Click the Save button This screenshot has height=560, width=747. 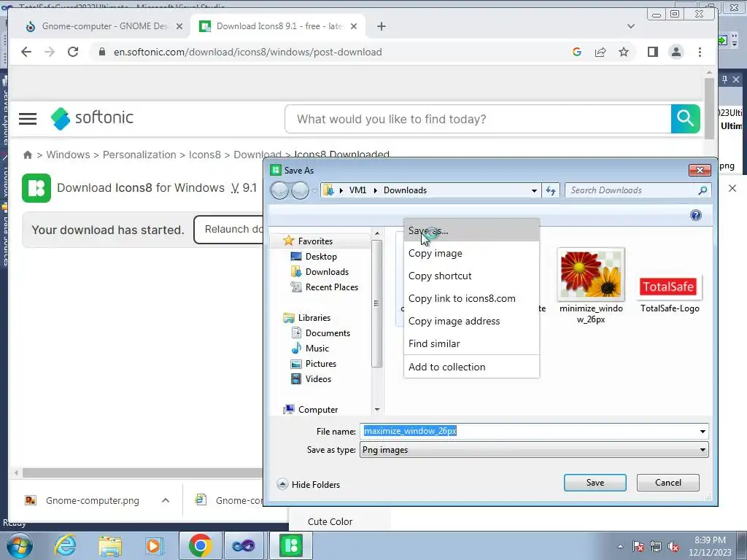coord(595,483)
